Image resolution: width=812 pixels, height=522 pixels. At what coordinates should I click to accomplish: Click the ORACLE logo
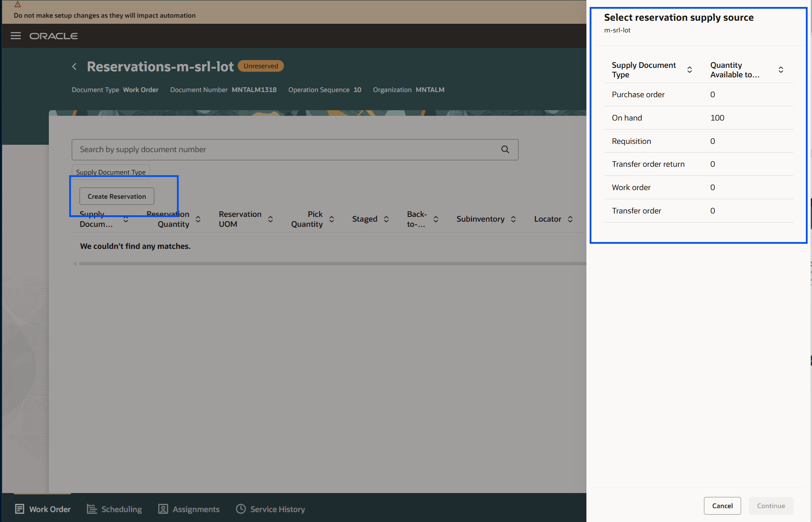54,35
